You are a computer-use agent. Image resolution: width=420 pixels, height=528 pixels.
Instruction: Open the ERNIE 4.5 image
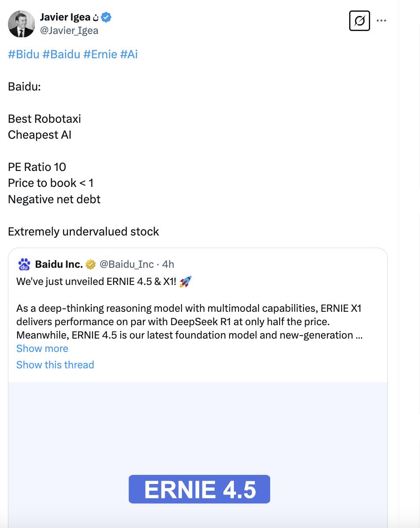click(199, 489)
